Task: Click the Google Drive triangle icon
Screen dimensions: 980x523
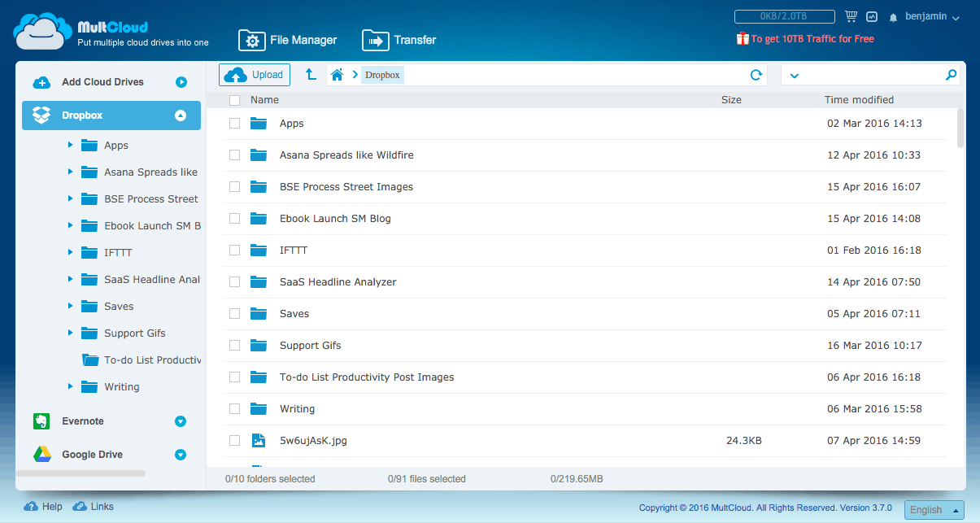Action: coord(42,455)
